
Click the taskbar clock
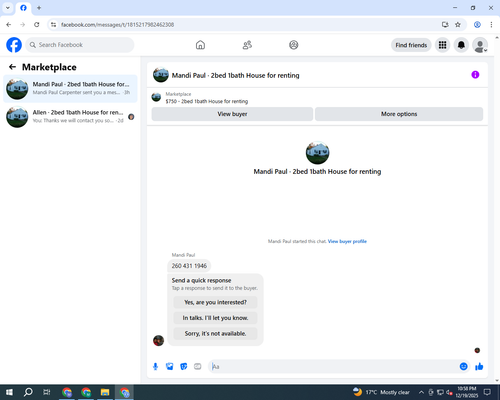(467, 392)
